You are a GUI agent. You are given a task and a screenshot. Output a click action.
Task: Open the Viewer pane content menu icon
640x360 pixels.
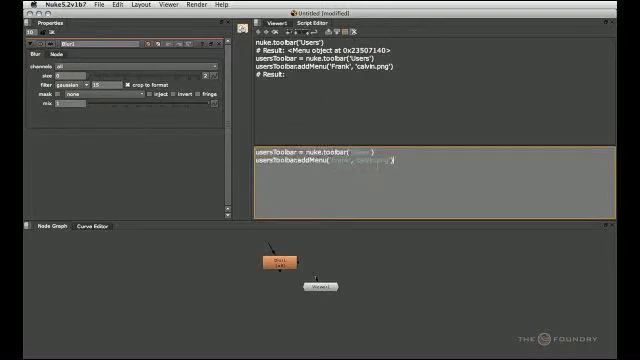click(257, 23)
